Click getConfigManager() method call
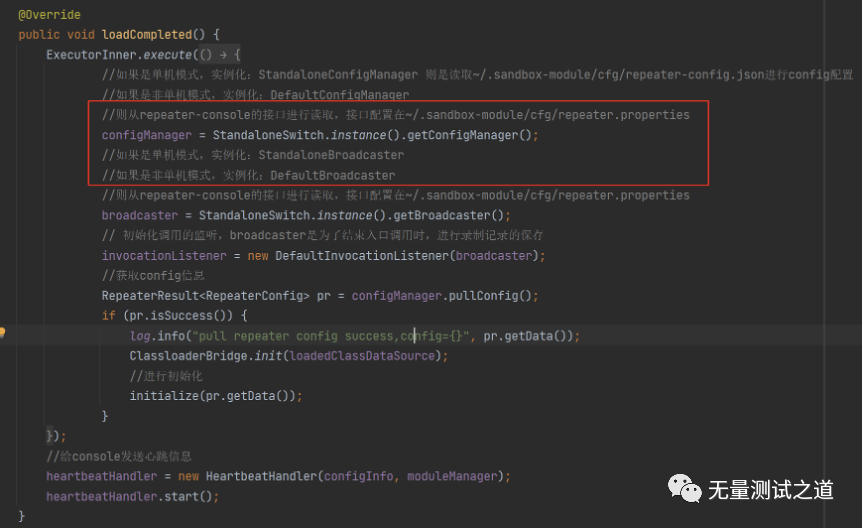 tap(469, 135)
